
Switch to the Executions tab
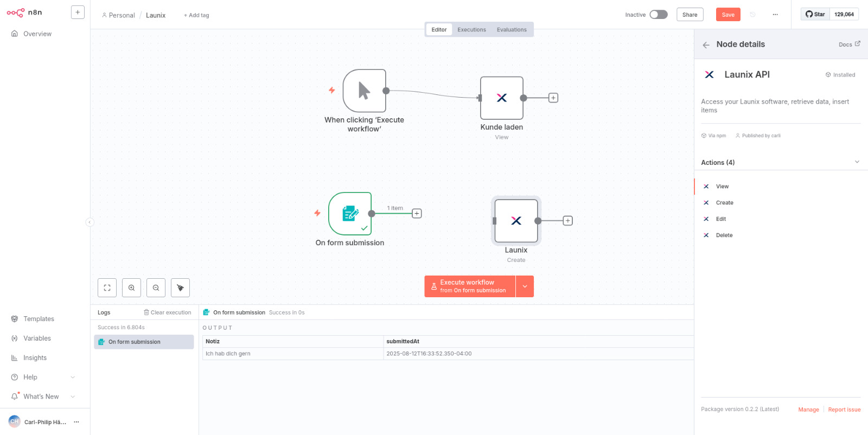[471, 30]
